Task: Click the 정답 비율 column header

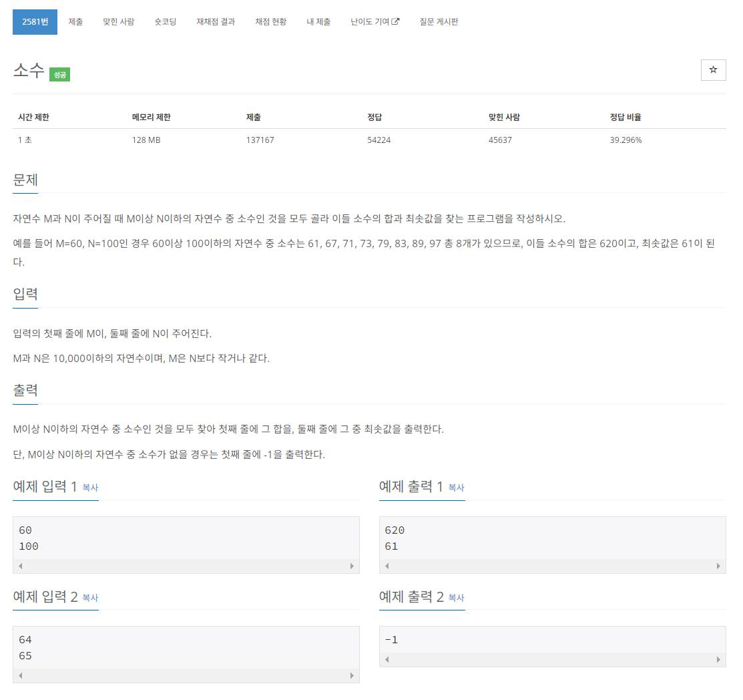Action: click(x=626, y=117)
